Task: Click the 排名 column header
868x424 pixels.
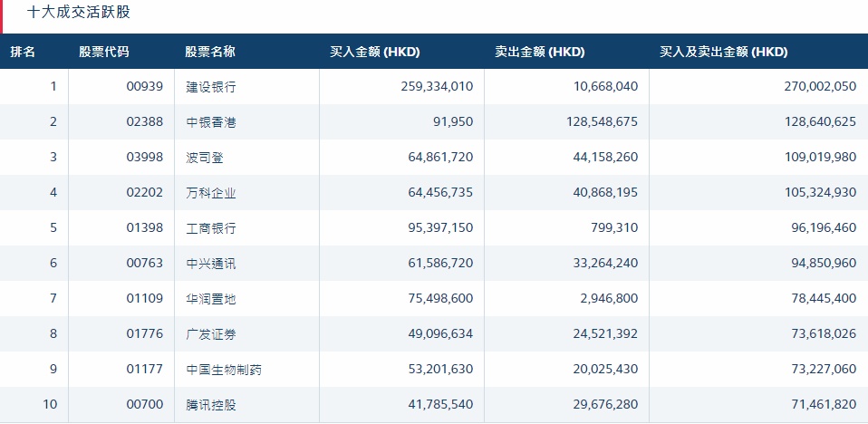Action: (23, 52)
